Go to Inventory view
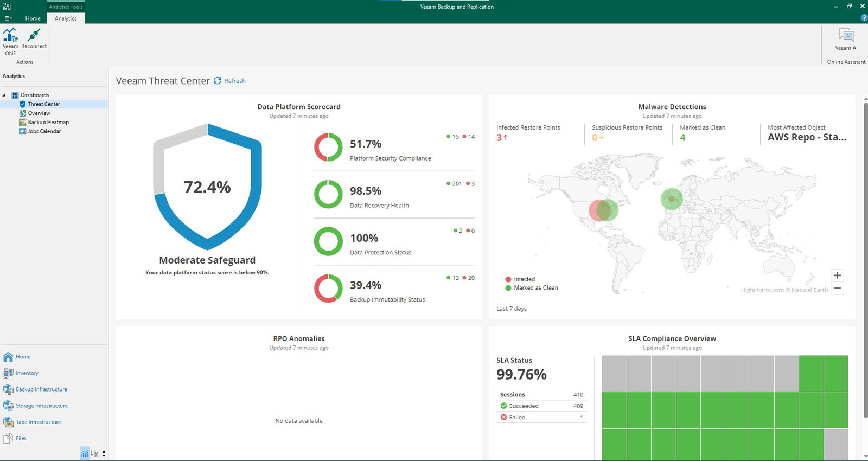Image resolution: width=868 pixels, height=461 pixels. click(x=27, y=373)
